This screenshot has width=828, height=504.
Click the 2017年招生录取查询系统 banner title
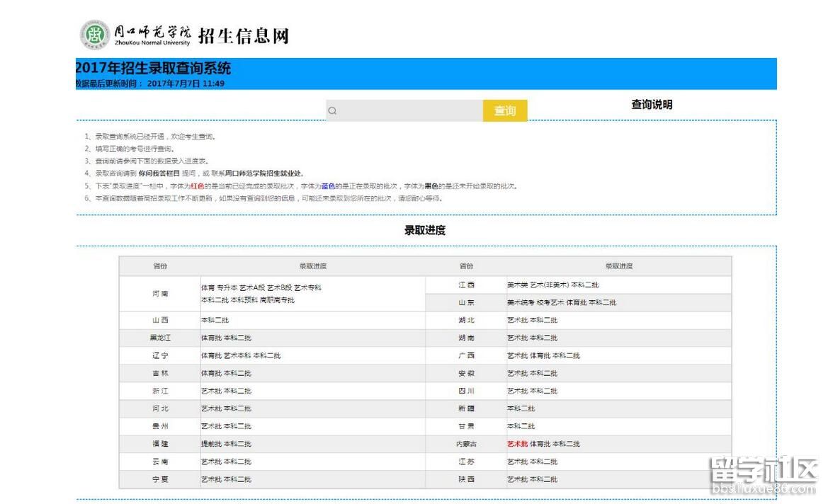click(x=153, y=69)
